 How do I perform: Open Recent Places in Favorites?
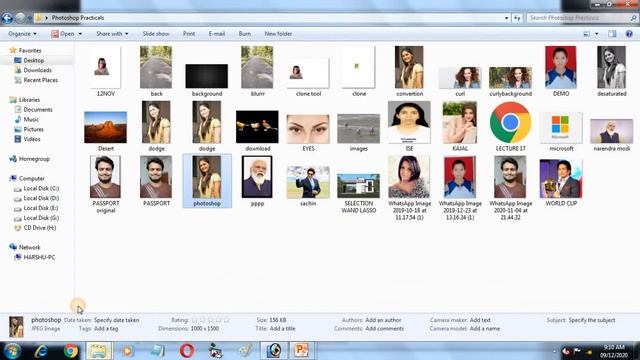[40, 80]
